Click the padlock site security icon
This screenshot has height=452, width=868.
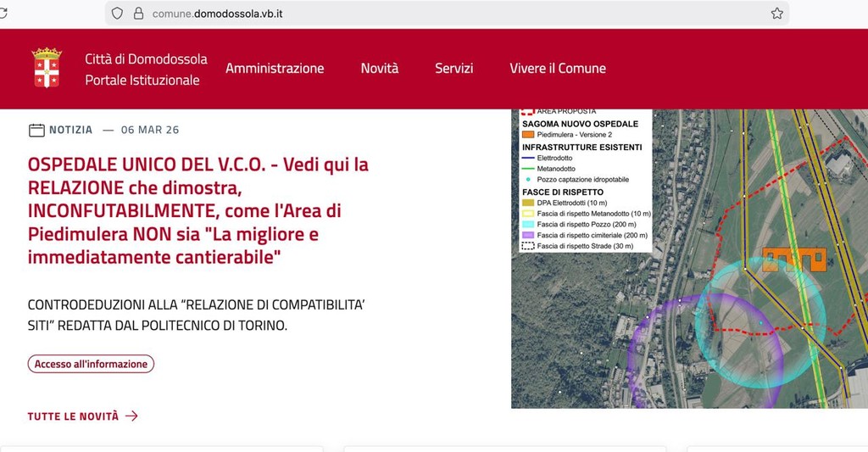click(x=137, y=13)
